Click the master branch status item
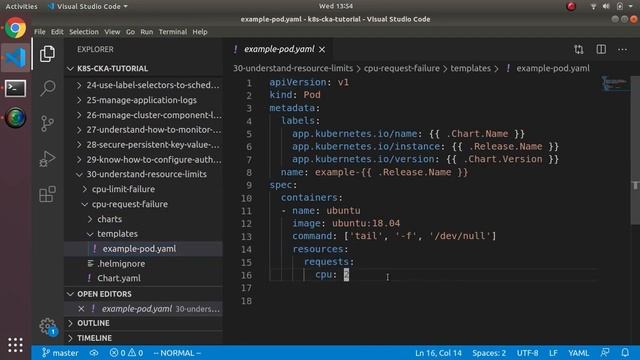This screenshot has width=640, height=360. [x=60, y=353]
